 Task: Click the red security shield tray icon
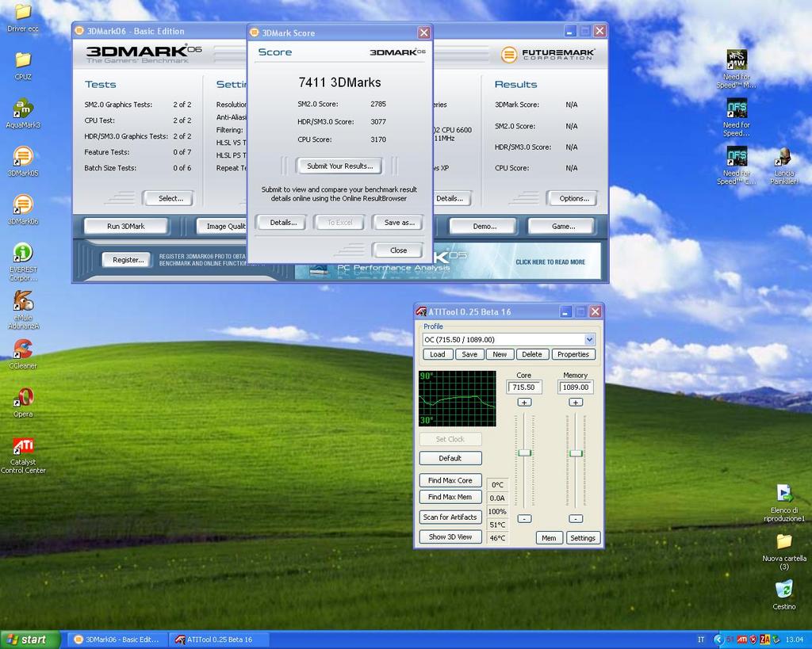(x=753, y=639)
